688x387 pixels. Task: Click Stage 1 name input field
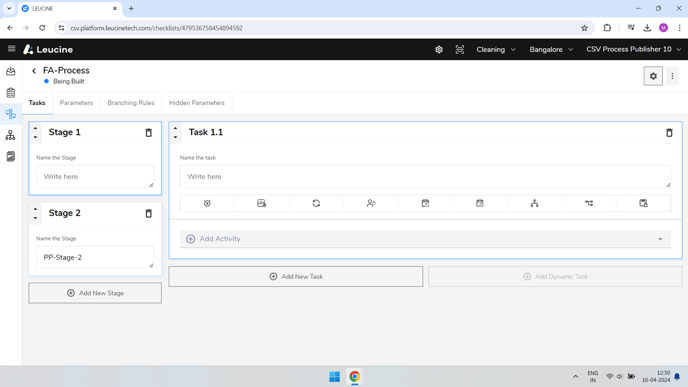coord(95,176)
